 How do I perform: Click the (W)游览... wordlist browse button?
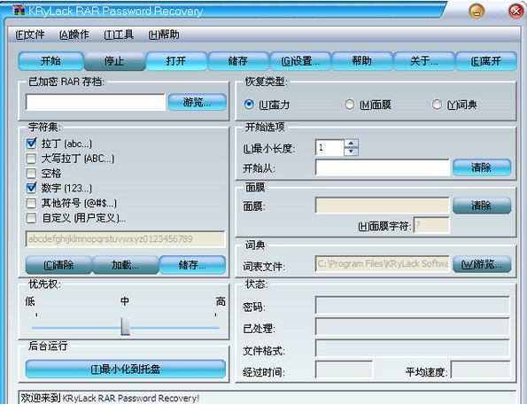(x=482, y=264)
